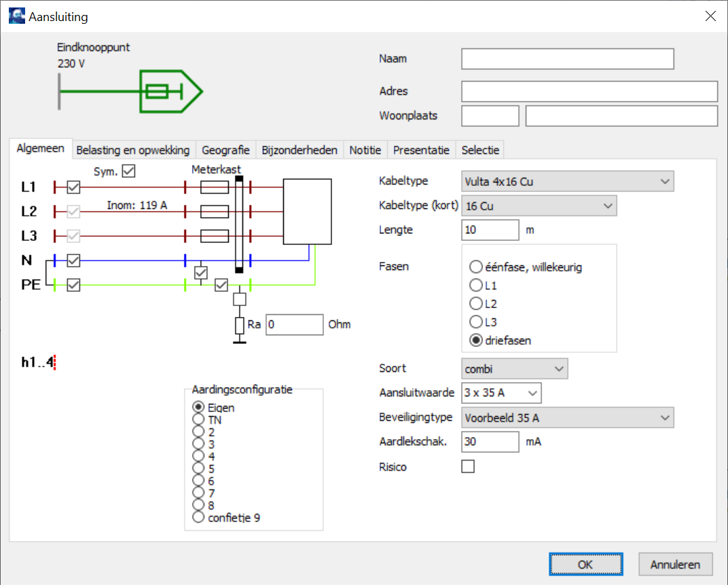The height and width of the screenshot is (585, 728).
Task: Switch to Belasting en opwekking tab
Action: [x=133, y=150]
